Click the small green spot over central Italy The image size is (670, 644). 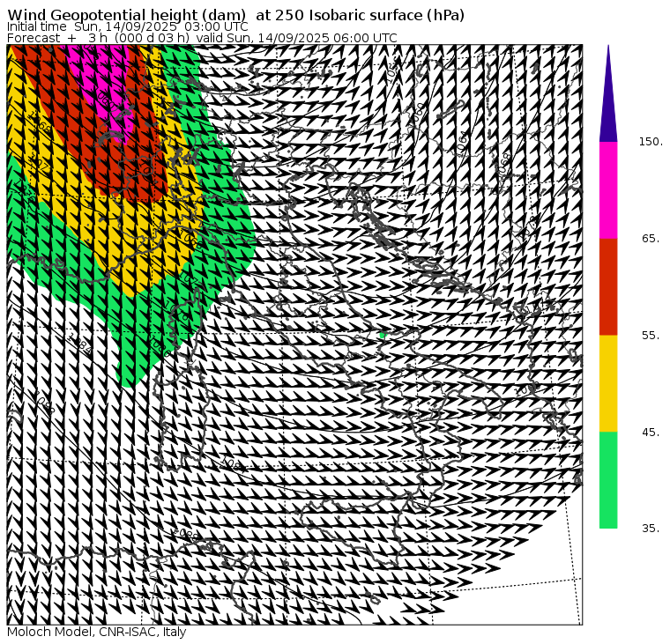(383, 336)
